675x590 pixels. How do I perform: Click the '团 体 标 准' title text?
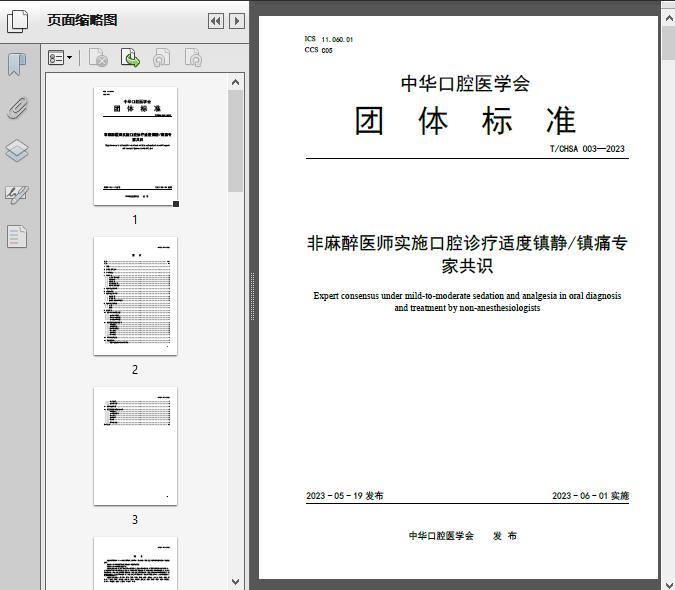[x=465, y=120]
